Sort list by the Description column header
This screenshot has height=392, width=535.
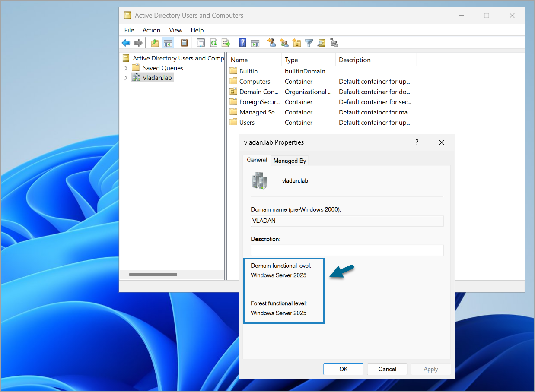376,60
